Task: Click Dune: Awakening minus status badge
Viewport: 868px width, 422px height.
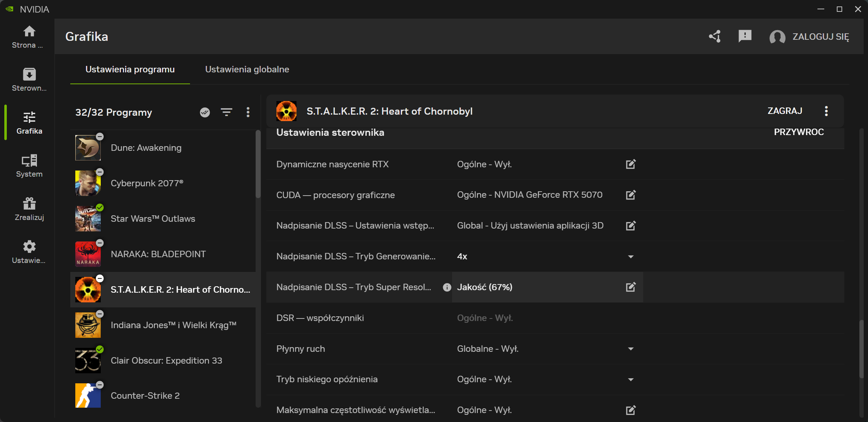Action: pos(100,136)
